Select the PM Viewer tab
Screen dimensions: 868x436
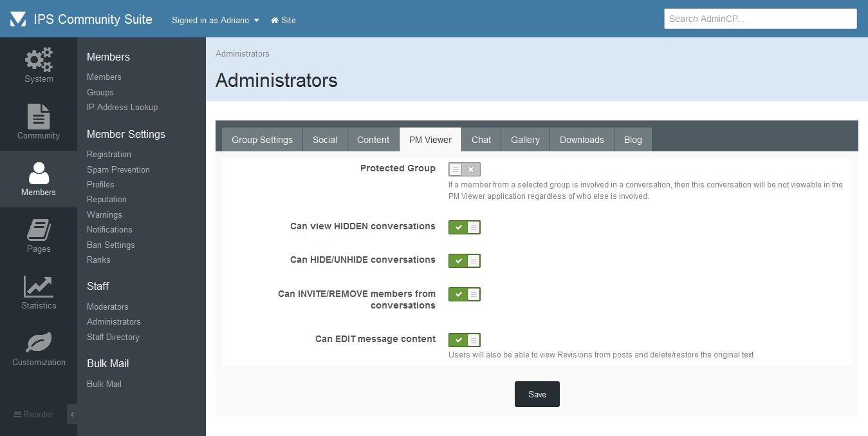430,140
